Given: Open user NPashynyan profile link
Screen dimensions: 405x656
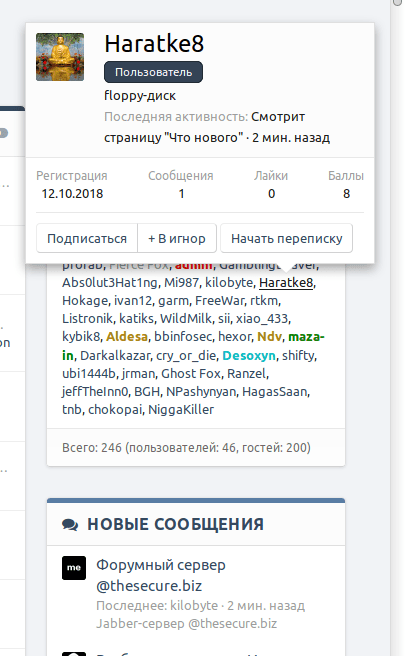Looking at the screenshot, I should coord(201,392).
